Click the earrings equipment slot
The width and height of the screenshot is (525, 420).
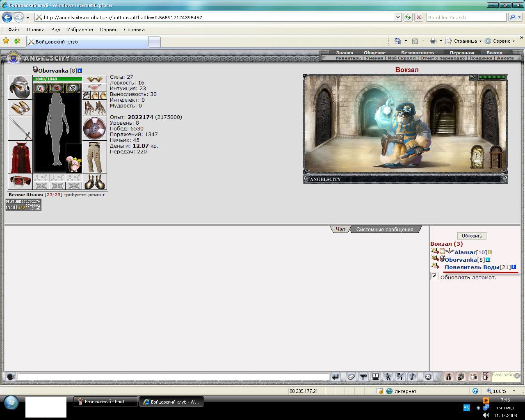[x=95, y=79]
